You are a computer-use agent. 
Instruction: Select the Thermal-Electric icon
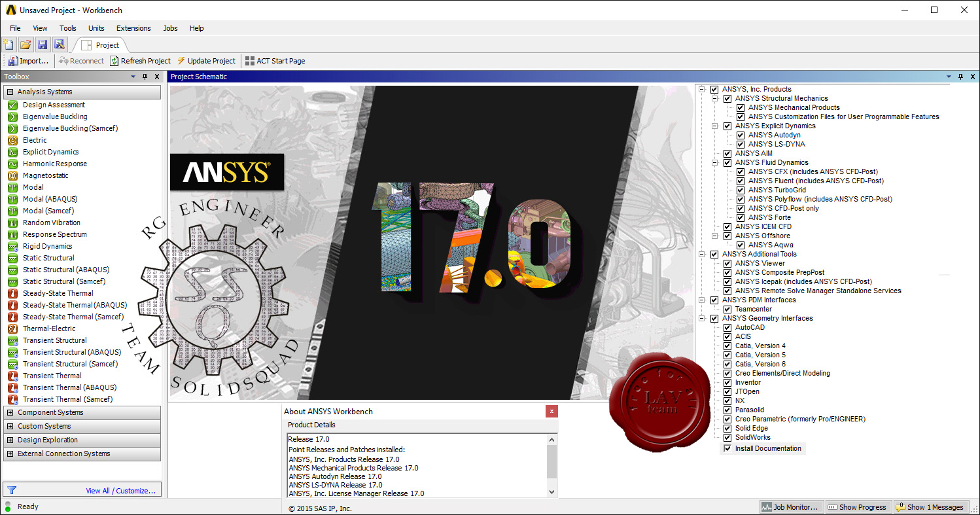[x=12, y=329]
